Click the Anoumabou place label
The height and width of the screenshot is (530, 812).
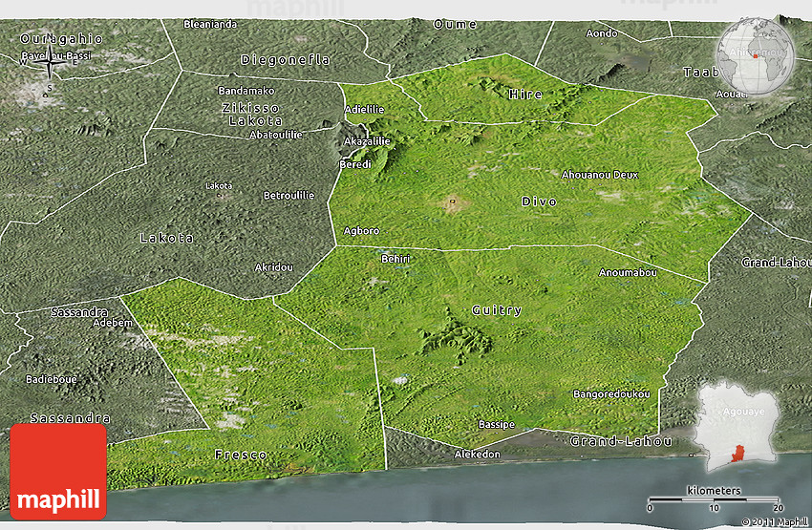628,272
